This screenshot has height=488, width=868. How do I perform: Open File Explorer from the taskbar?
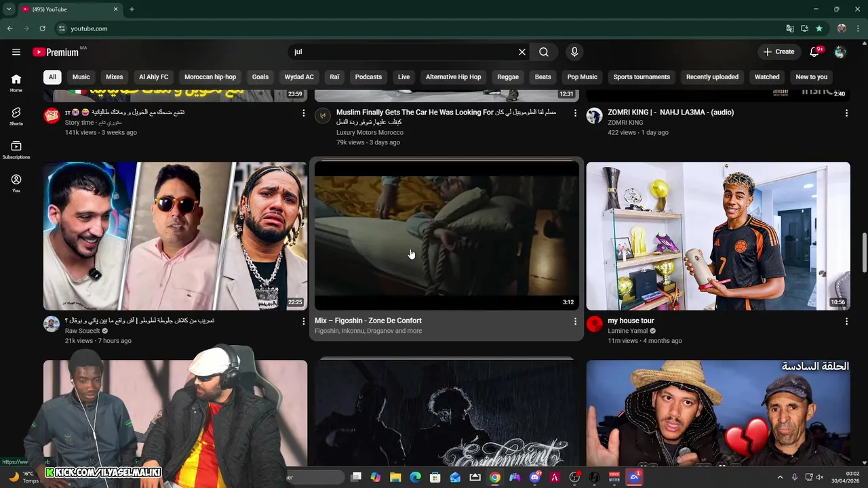[395, 477]
